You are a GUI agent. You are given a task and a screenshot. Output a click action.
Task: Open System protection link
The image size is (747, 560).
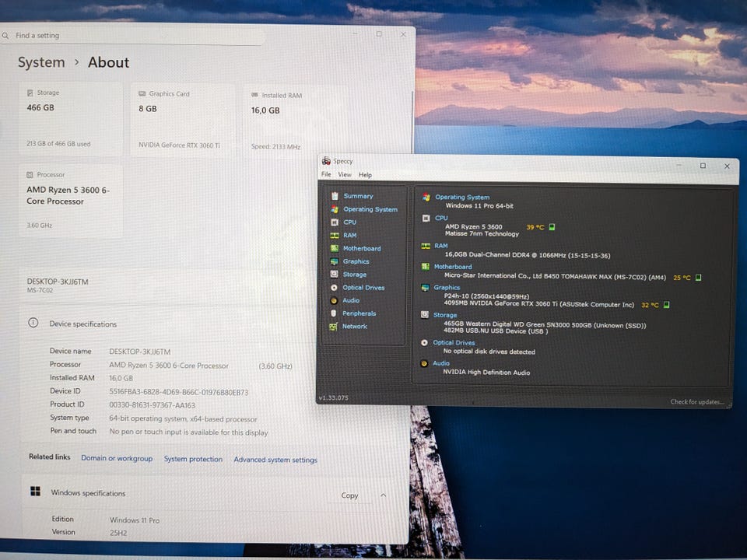click(x=193, y=459)
